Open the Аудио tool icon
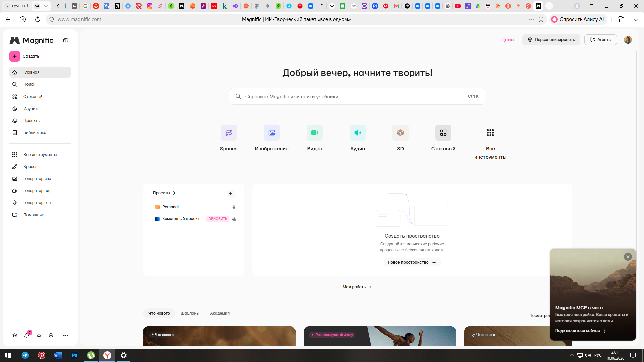This screenshot has width=644, height=362. (358, 133)
